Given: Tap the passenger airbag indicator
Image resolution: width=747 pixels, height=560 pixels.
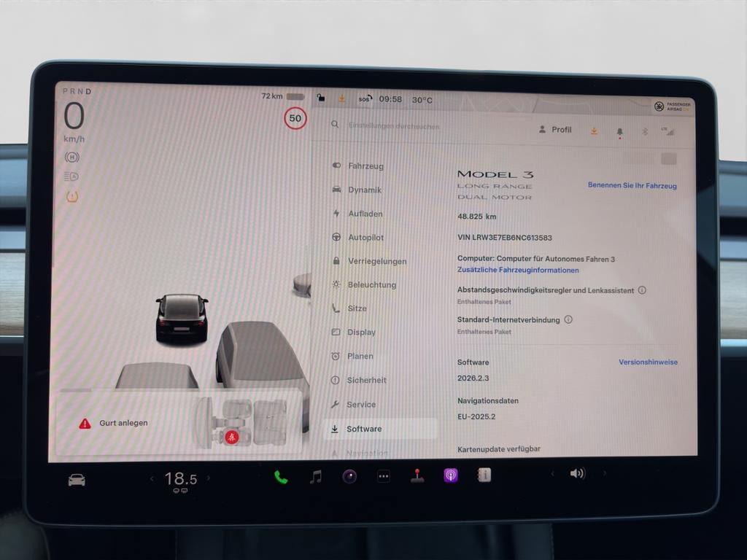Looking at the screenshot, I should [672, 106].
